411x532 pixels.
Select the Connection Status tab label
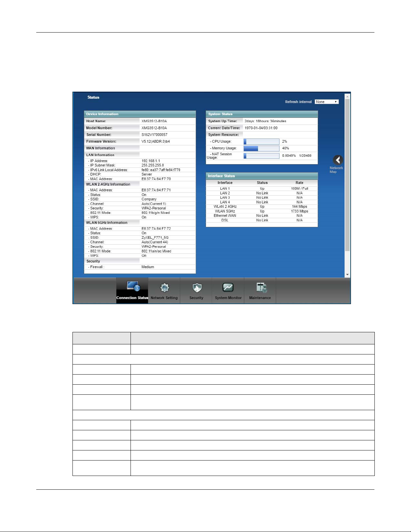[x=132, y=298]
